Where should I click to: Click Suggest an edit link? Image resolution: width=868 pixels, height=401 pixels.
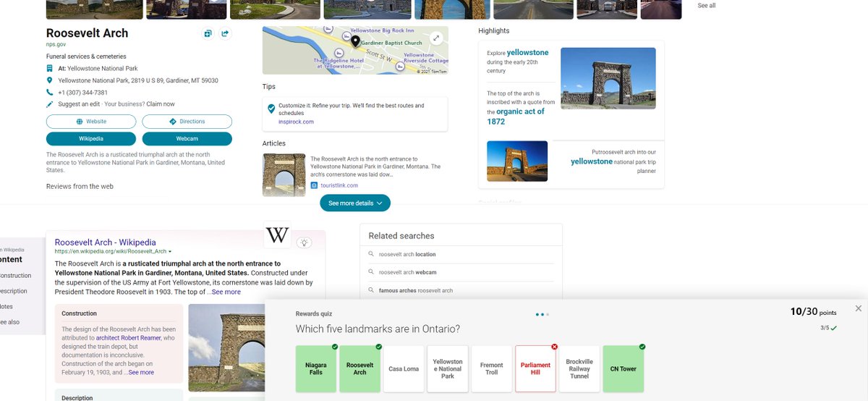(x=79, y=104)
